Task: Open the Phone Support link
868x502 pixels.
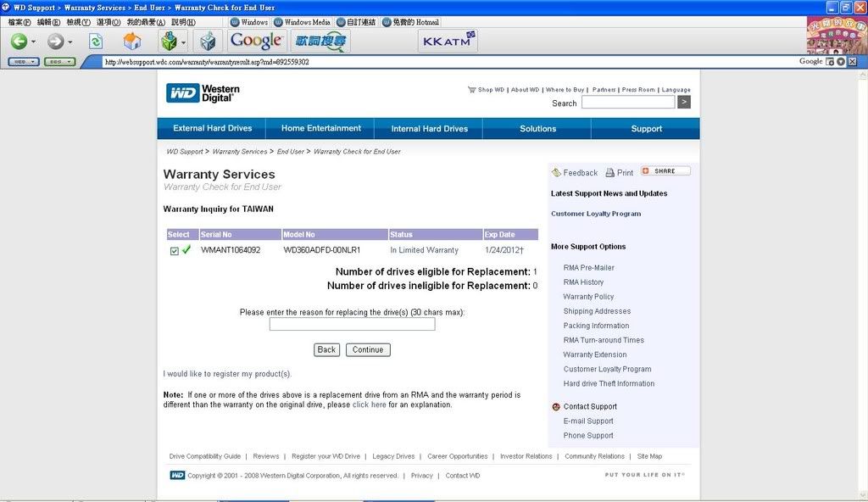Action: (588, 436)
